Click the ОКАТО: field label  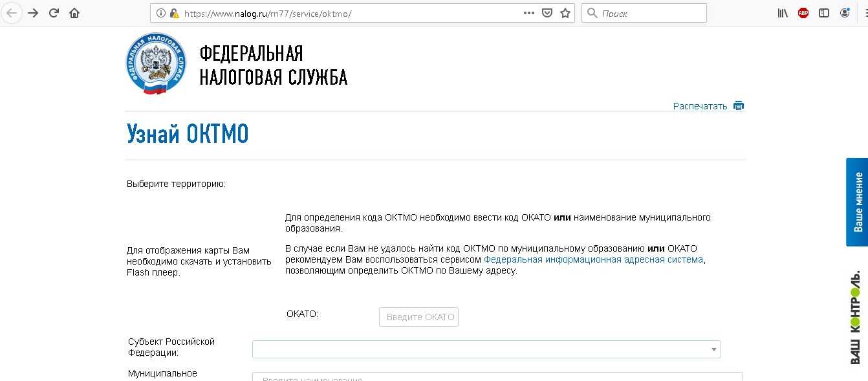(303, 314)
